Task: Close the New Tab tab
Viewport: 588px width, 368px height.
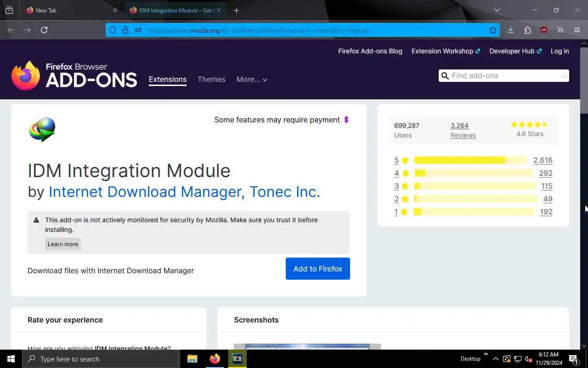Action: click(x=115, y=10)
